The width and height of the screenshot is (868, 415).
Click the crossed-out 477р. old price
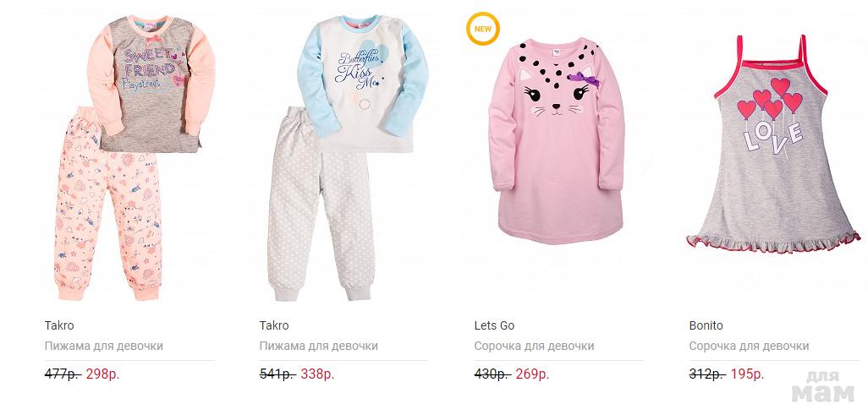point(62,374)
